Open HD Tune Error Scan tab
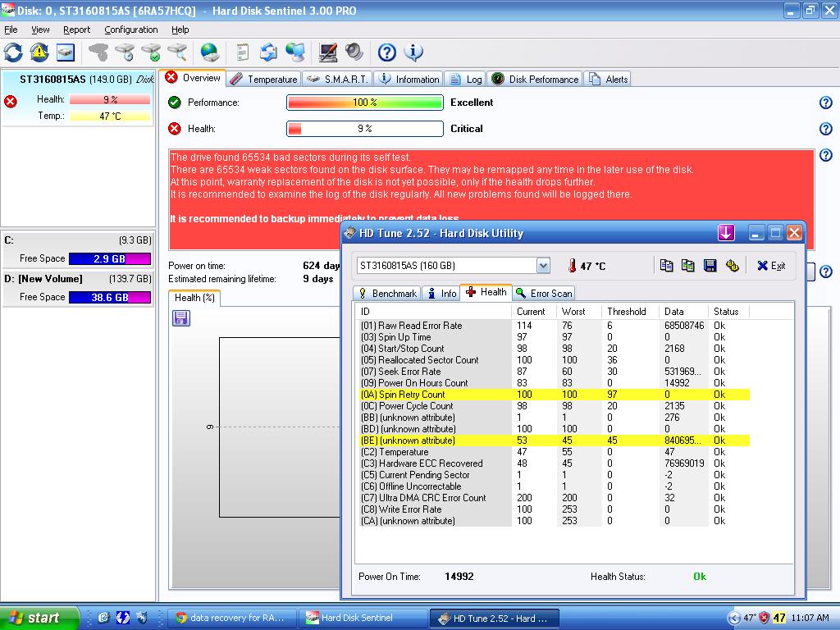This screenshot has width=840, height=630. (544, 294)
